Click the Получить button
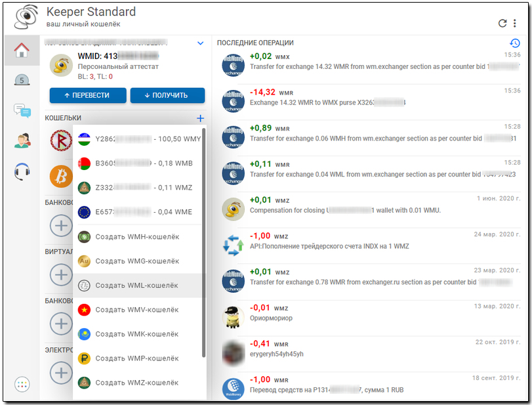 point(168,95)
